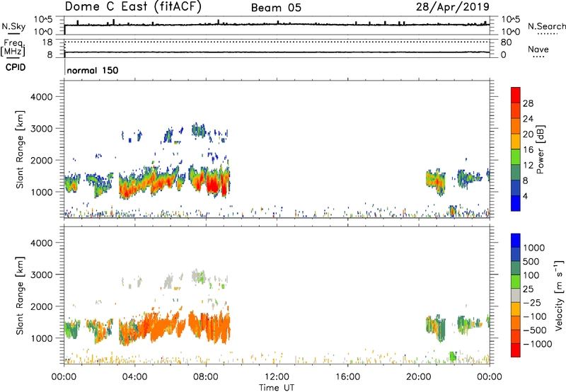Click the power panel 'Slant Range [km]' label
566x392 pixels.
(20, 149)
